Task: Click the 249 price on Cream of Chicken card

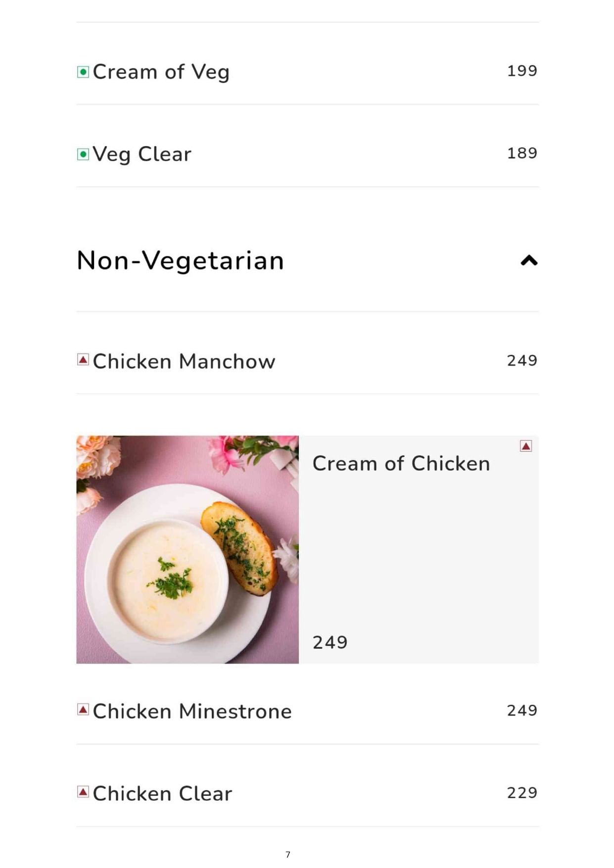Action: coord(330,642)
